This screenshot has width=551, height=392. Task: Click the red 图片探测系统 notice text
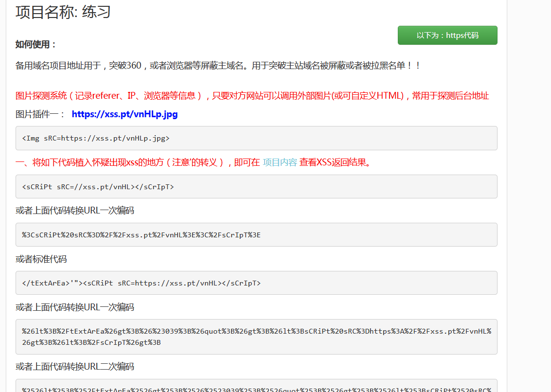[x=252, y=96]
